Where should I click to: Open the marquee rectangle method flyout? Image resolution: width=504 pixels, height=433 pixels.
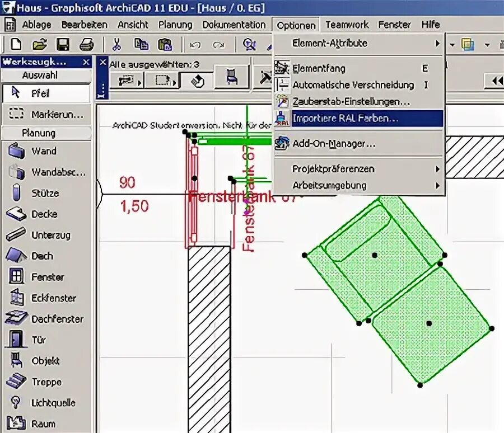pyautogui.click(x=162, y=81)
